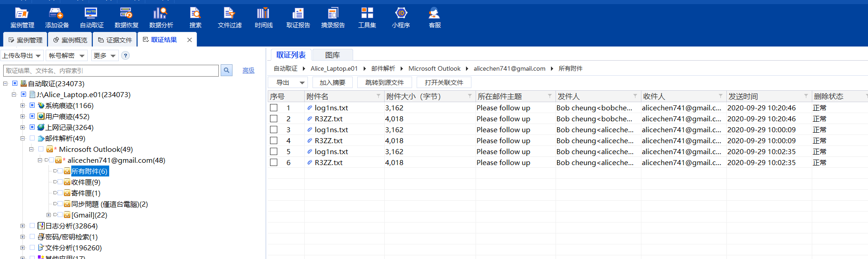Open 文件过滤 tool
Image resolution: width=868 pixels, height=259 pixels.
tap(229, 18)
